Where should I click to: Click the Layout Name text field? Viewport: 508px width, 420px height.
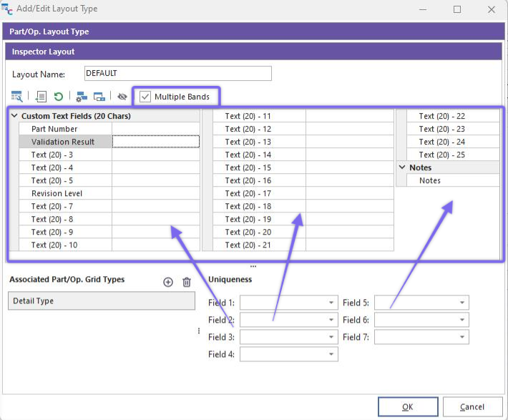(177, 74)
